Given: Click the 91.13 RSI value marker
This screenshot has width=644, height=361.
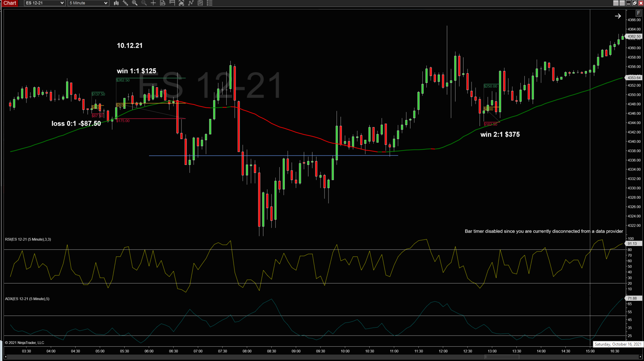Looking at the screenshot, I should 633,244.
